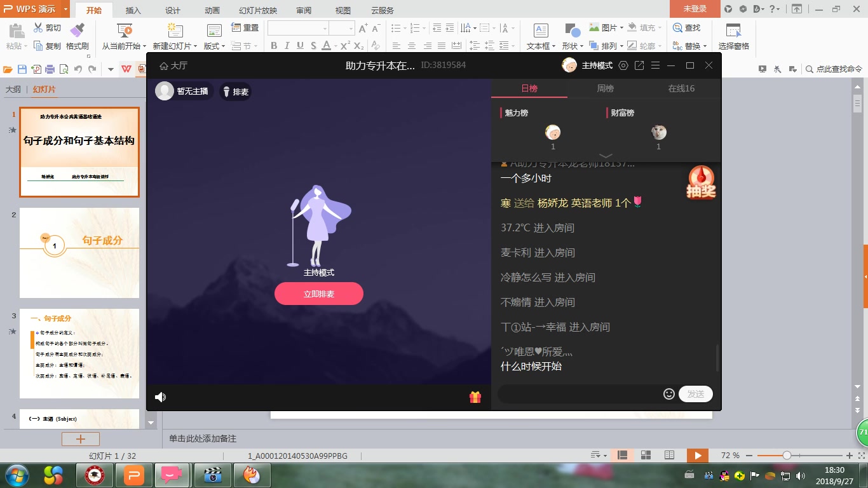Toggle superscript formatting in WPS ribbon
The height and width of the screenshot is (488, 868).
point(345,46)
